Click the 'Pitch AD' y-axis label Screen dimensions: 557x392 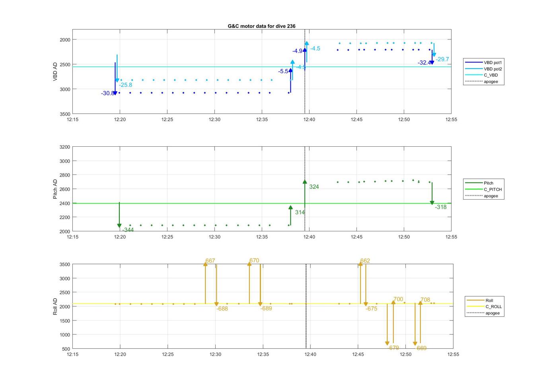coord(55,189)
